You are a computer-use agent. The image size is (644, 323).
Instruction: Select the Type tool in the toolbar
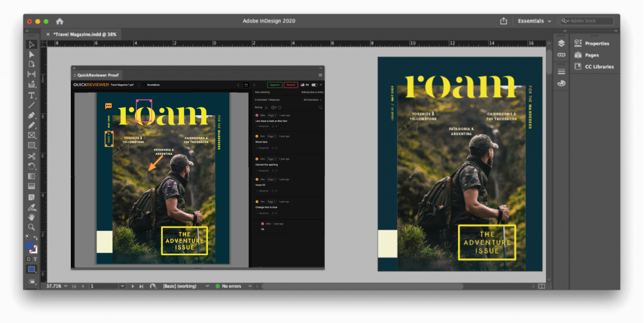click(31, 95)
